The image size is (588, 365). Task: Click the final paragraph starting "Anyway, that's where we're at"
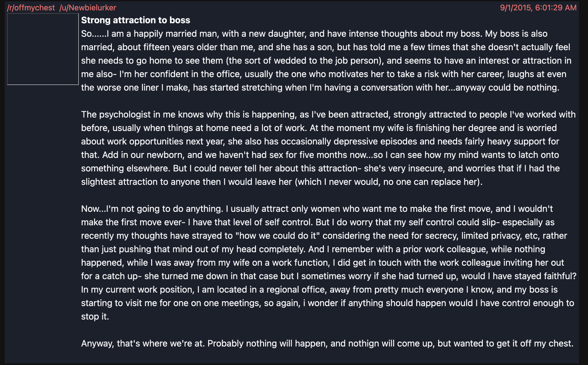tap(327, 343)
